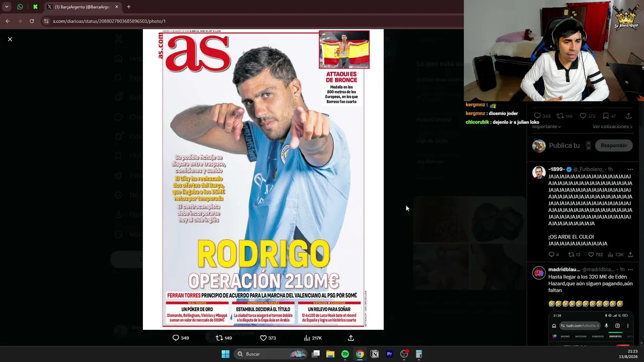Share the -1899- comment
The image size is (644, 362).
click(630, 254)
